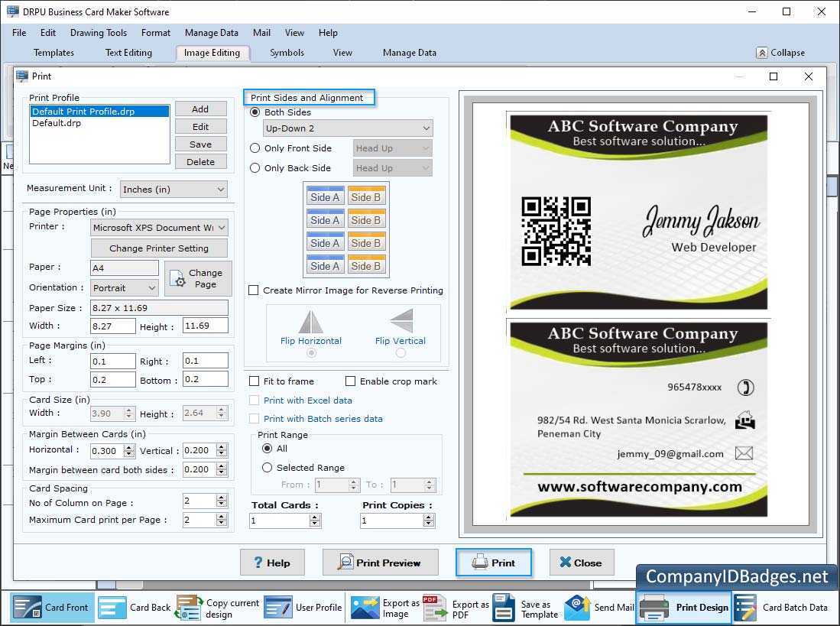
Task: Click Save print profile button
Action: tap(200, 144)
